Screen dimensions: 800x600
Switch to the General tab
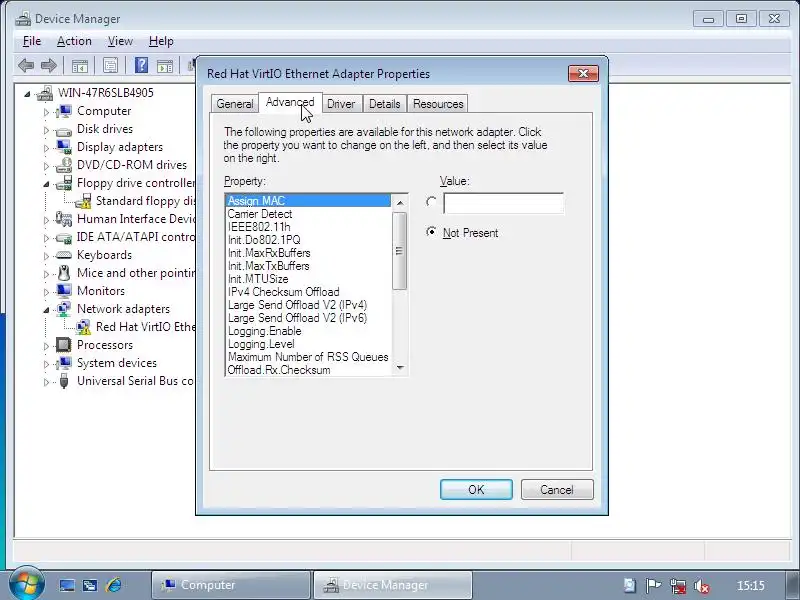coord(235,104)
